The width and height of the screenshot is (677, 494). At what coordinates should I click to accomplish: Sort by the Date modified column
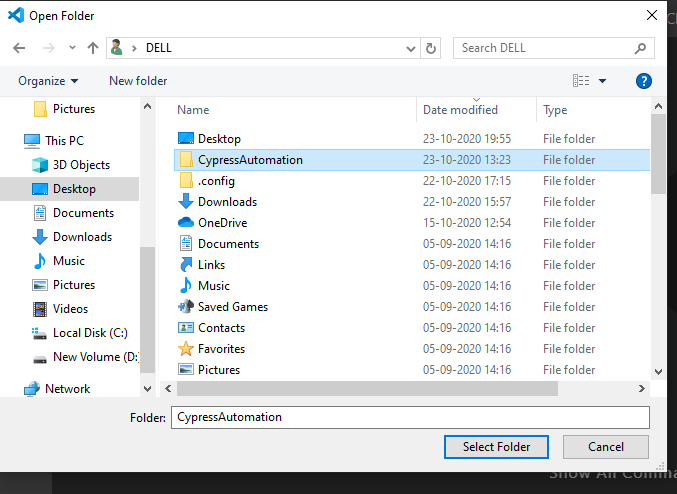tap(460, 110)
